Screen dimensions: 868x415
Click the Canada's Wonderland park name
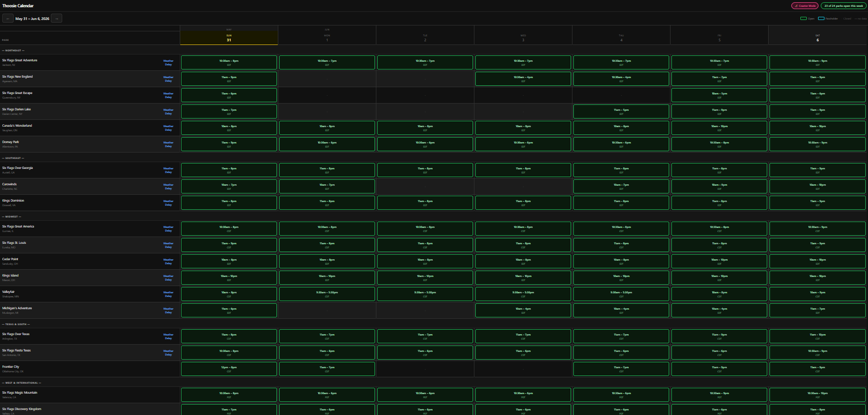point(17,126)
